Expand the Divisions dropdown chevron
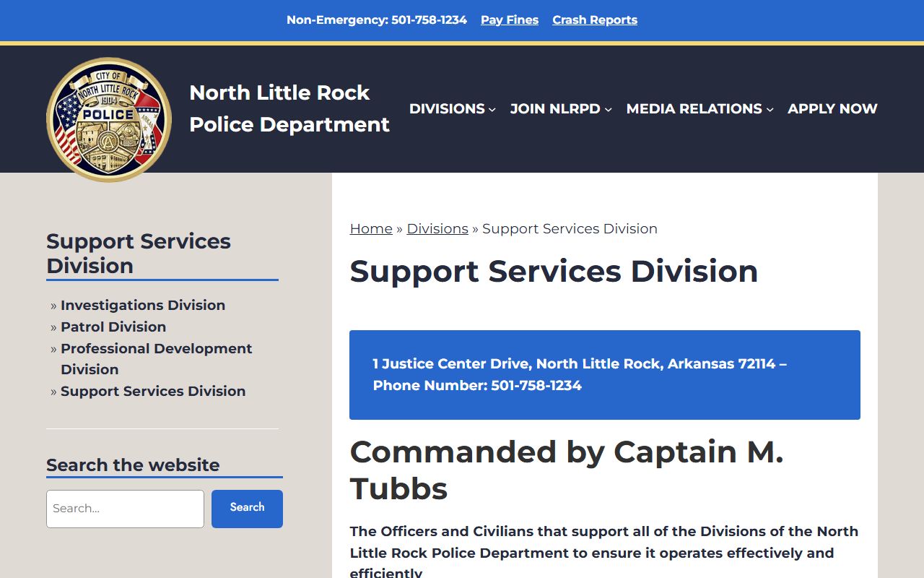Image resolution: width=924 pixels, height=578 pixels. click(492, 110)
